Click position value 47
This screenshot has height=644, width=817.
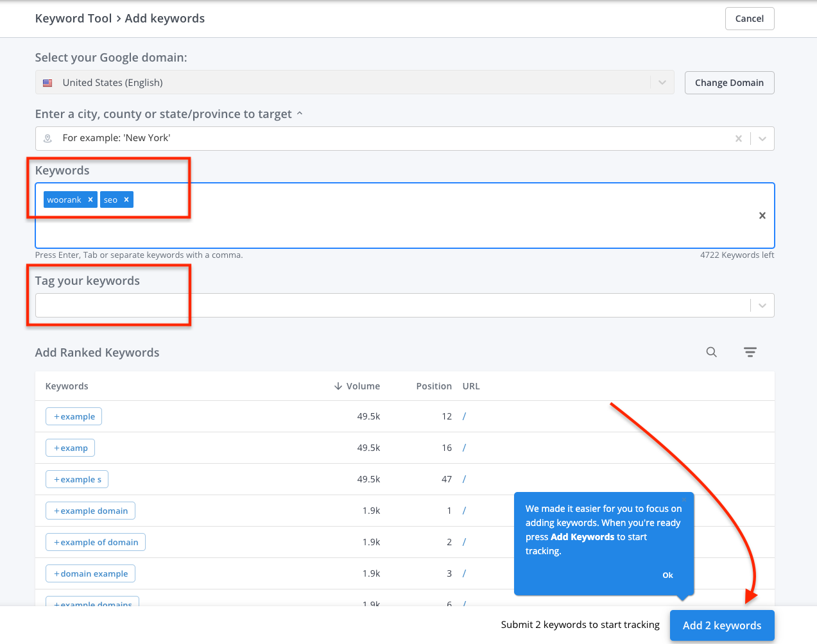click(x=447, y=479)
